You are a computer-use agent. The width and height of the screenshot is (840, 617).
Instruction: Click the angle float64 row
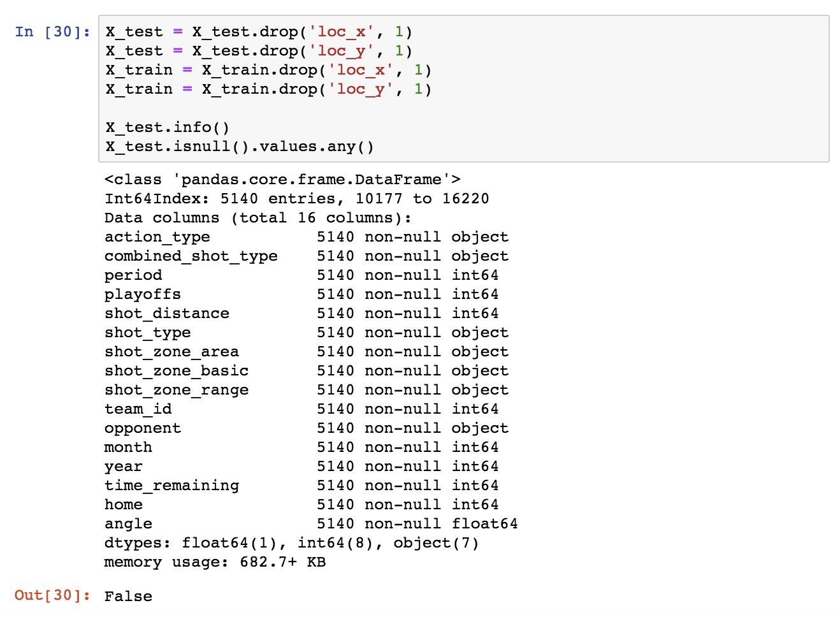[310, 524]
